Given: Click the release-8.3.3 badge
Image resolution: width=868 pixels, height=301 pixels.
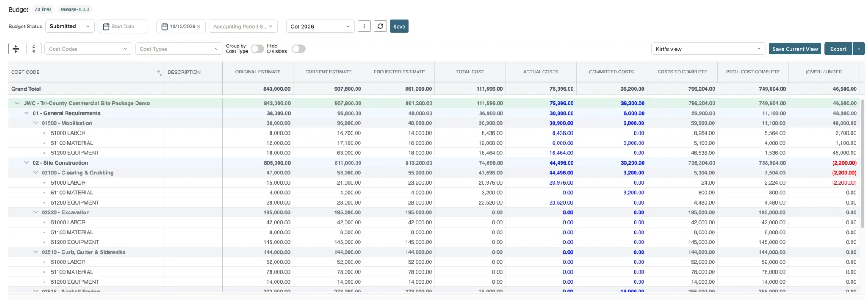Looking at the screenshot, I should pyautogui.click(x=75, y=9).
